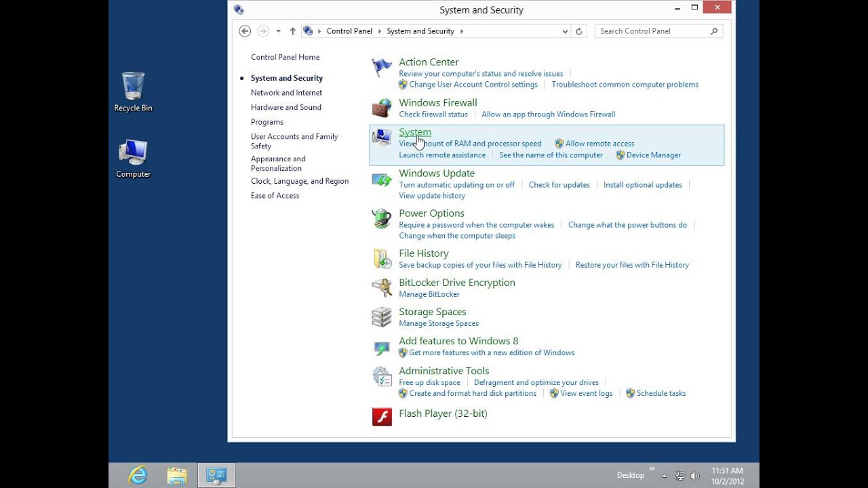The image size is (868, 488).
Task: Open User Accounts and Family Safety
Action: tap(294, 141)
